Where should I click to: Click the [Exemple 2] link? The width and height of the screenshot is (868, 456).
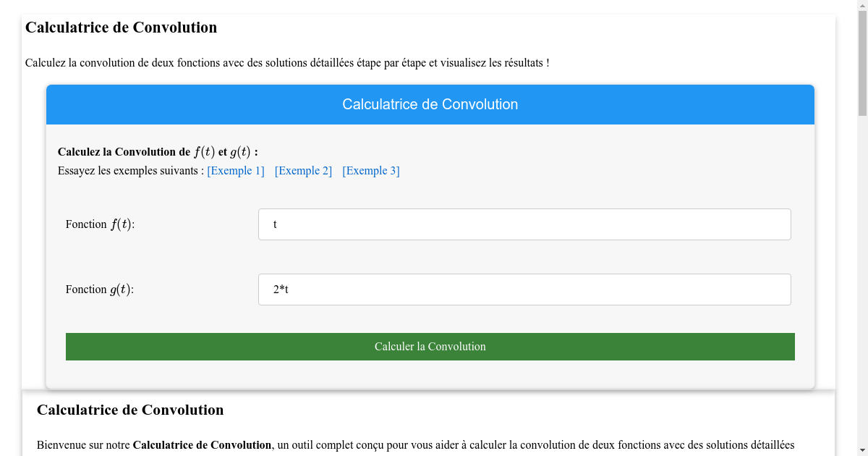[x=303, y=170]
